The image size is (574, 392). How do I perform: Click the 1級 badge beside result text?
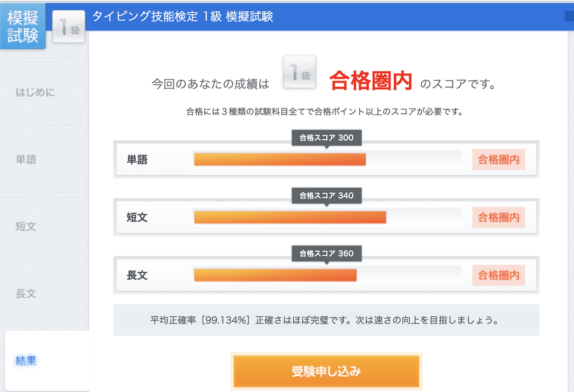(299, 72)
